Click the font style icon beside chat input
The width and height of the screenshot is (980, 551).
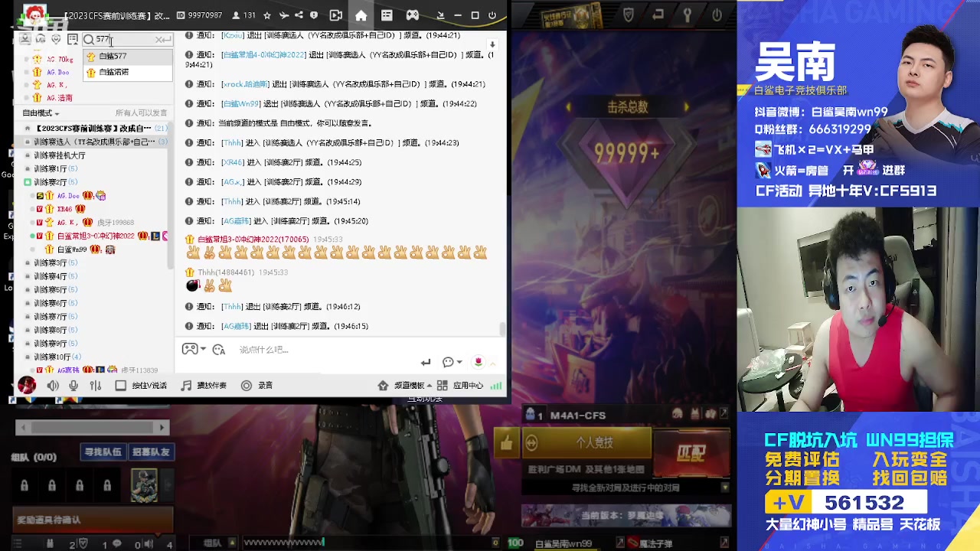coord(219,349)
